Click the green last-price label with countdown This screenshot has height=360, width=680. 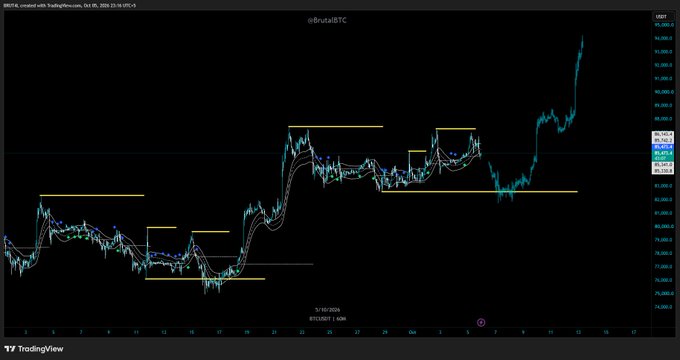(x=663, y=155)
